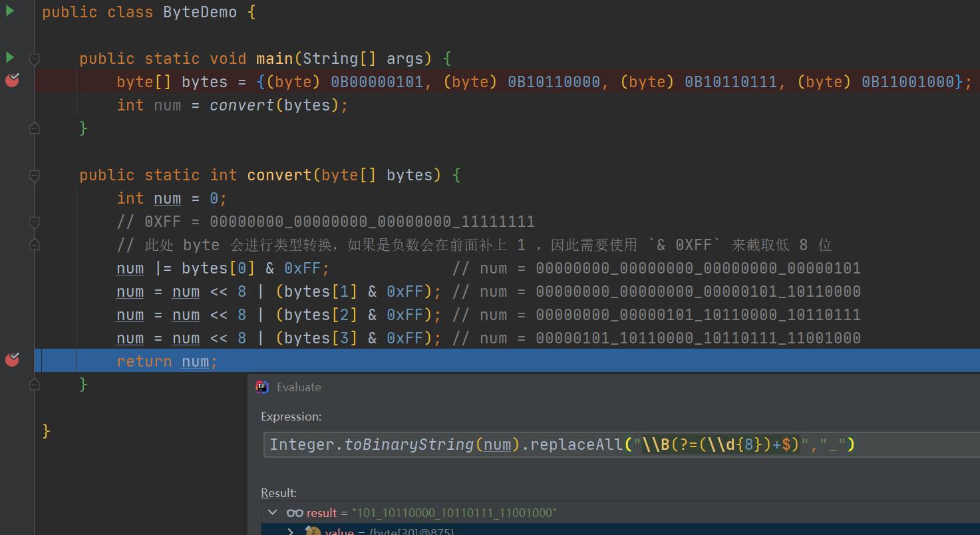Click the field icon next to value
Image resolution: width=980 pixels, height=535 pixels.
click(x=313, y=531)
